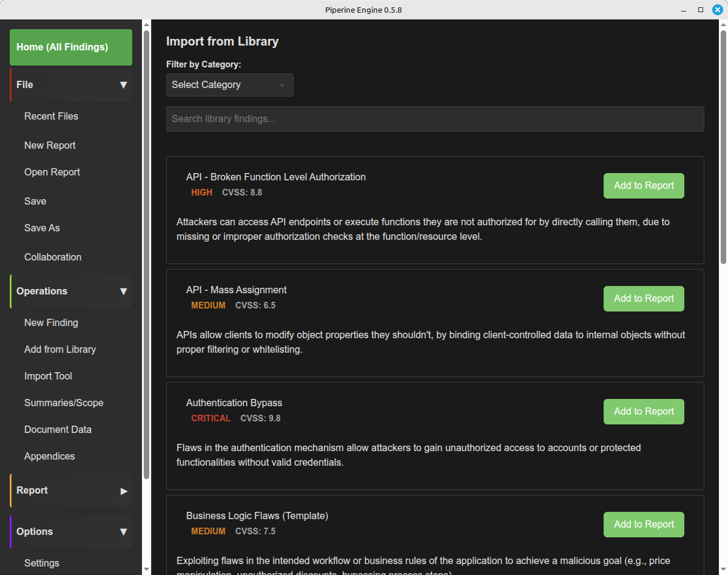Add Authentication Bypass finding to report
The height and width of the screenshot is (575, 728).
pyautogui.click(x=643, y=412)
